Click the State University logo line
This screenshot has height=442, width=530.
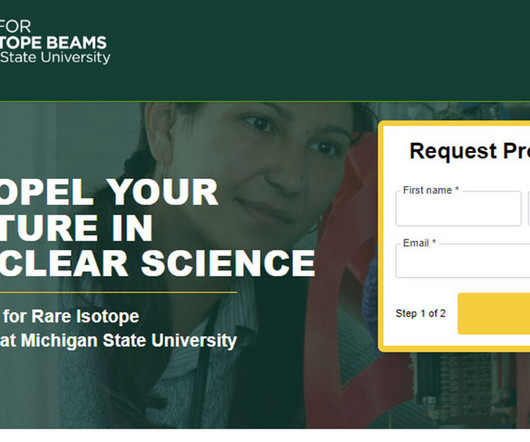pos(55,57)
